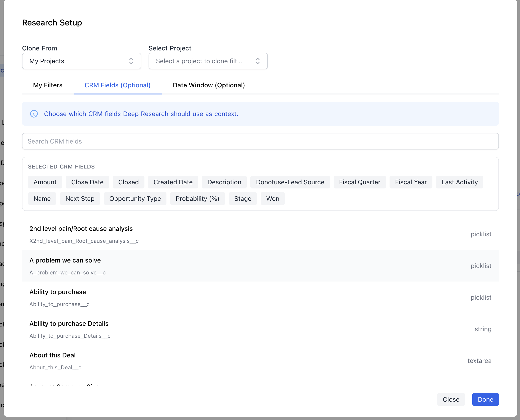Open the Select Project dropdown
This screenshot has height=420, width=520.
pyautogui.click(x=208, y=61)
